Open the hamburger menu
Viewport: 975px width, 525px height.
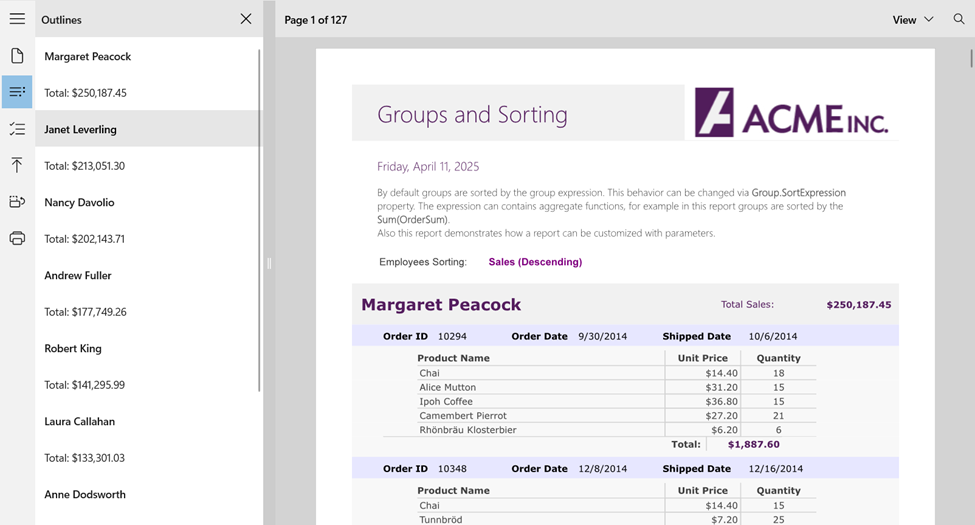(17, 19)
